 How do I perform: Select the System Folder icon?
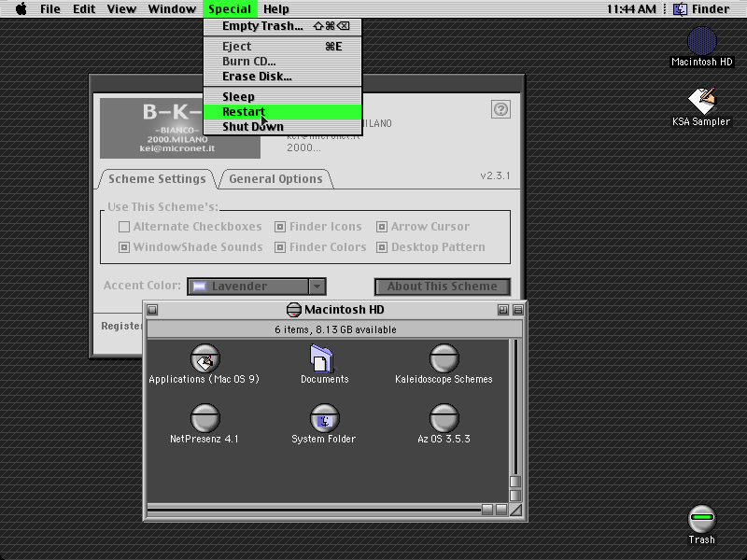point(325,418)
